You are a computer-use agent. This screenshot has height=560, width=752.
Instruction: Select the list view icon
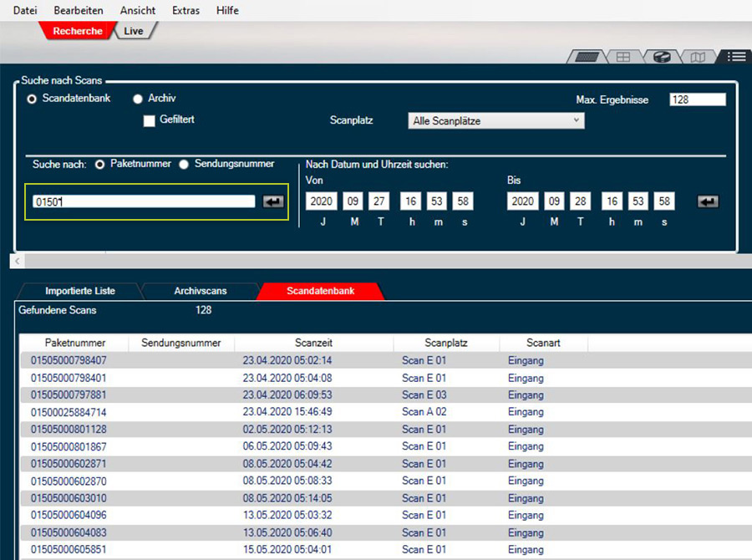735,57
